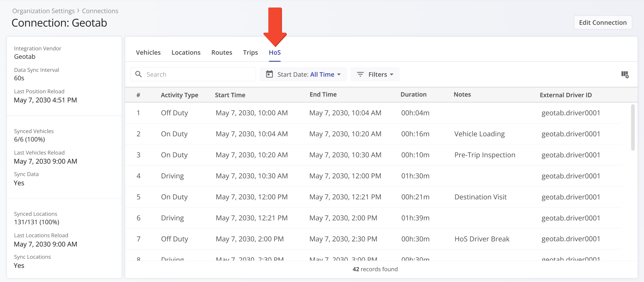The image size is (644, 282).
Task: Open the Start Date All Time dropdown
Action: click(303, 74)
